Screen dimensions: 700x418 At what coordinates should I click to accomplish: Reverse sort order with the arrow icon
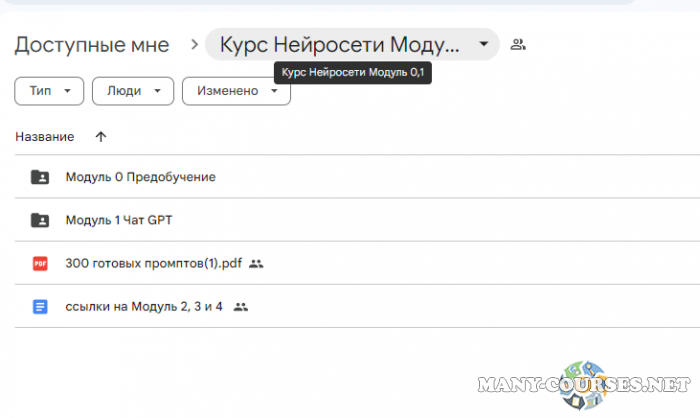100,136
